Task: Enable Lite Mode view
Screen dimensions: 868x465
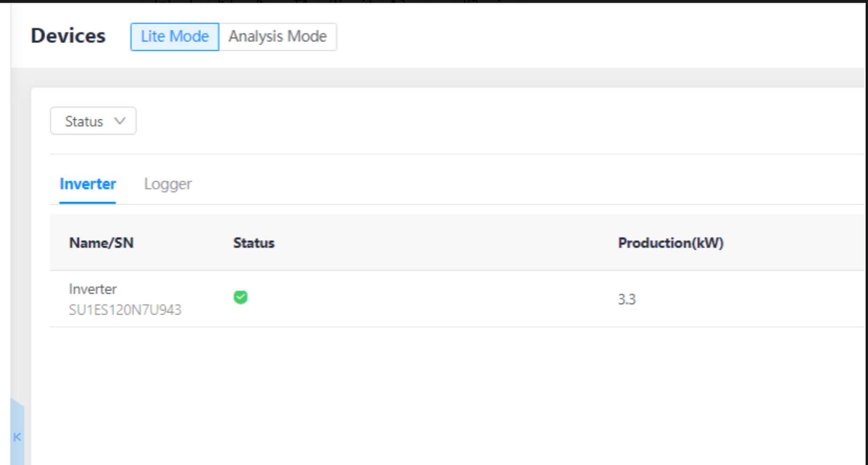Action: pos(174,37)
